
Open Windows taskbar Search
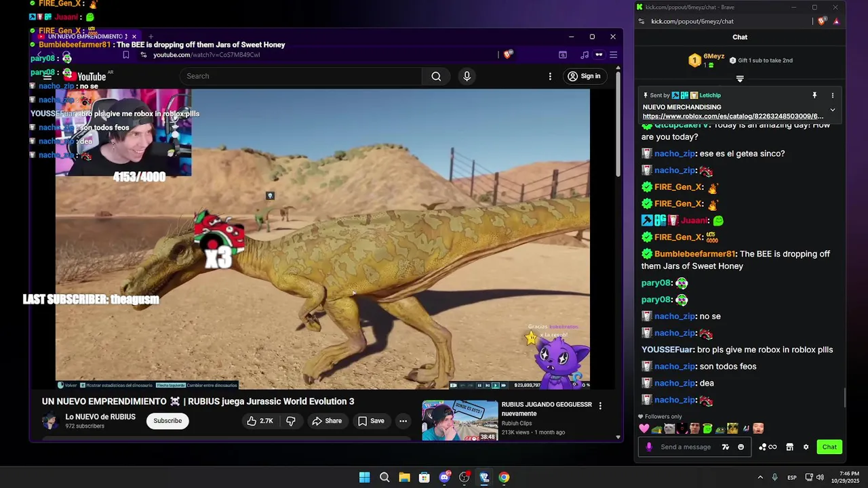point(384,477)
